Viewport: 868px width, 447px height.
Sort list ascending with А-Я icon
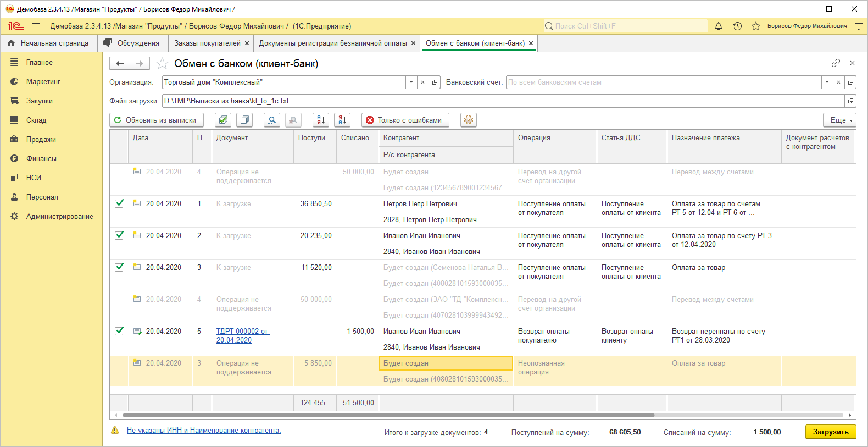click(321, 120)
